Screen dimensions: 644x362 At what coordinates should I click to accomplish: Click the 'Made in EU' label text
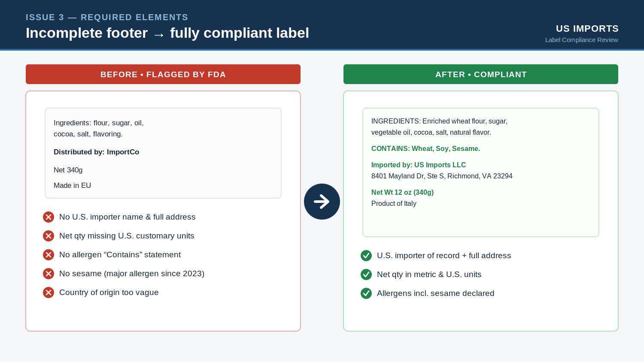[72, 185]
